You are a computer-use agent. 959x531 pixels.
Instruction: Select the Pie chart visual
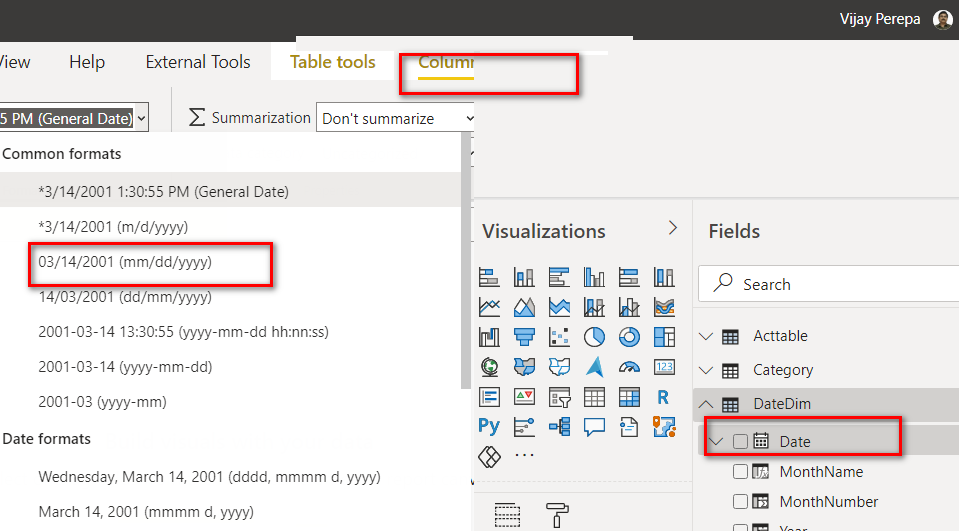(x=594, y=336)
